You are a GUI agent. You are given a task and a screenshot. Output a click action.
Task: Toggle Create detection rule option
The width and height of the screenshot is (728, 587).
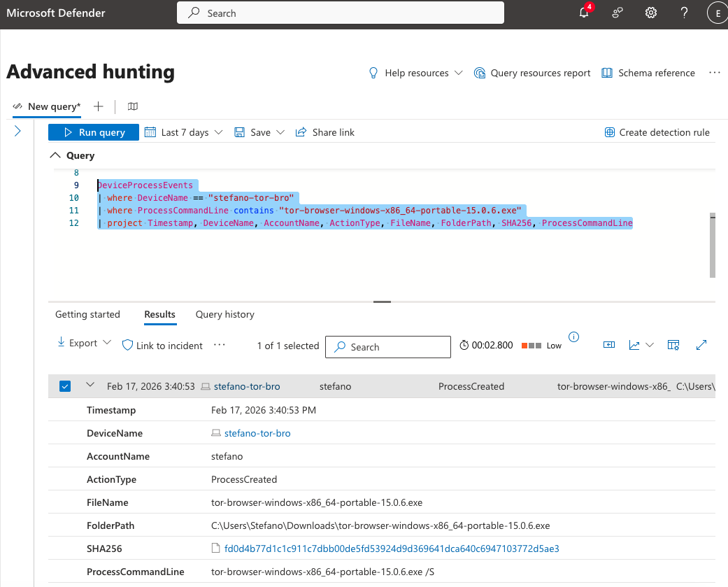656,132
